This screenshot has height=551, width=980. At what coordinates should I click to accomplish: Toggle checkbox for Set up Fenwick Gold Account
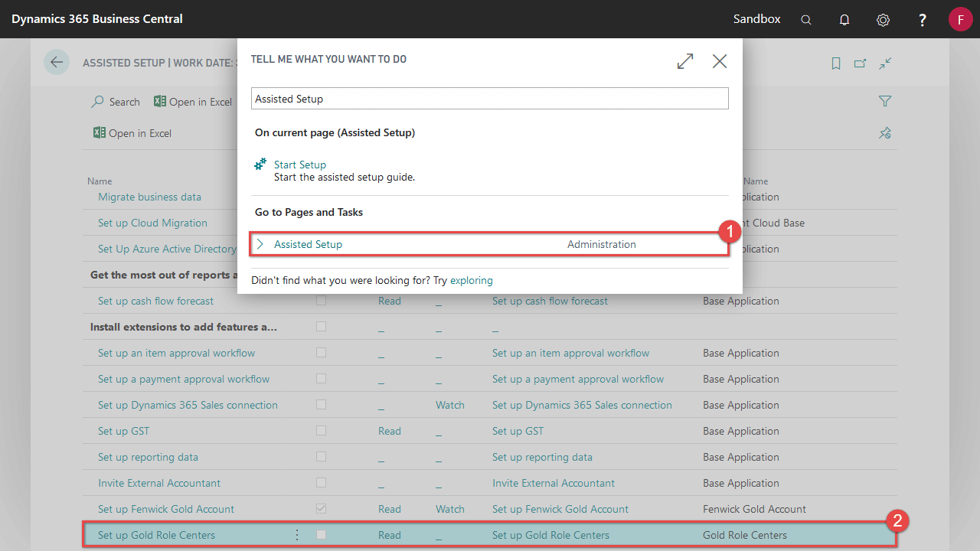[x=321, y=509]
